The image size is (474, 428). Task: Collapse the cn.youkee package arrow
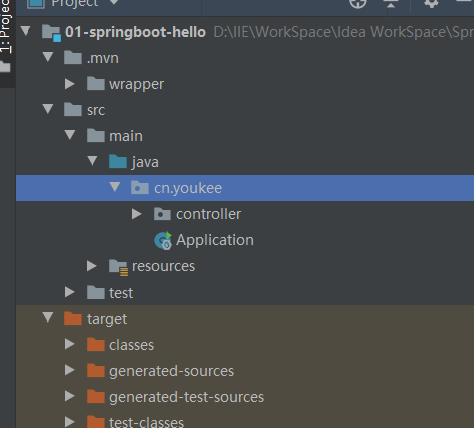point(115,187)
